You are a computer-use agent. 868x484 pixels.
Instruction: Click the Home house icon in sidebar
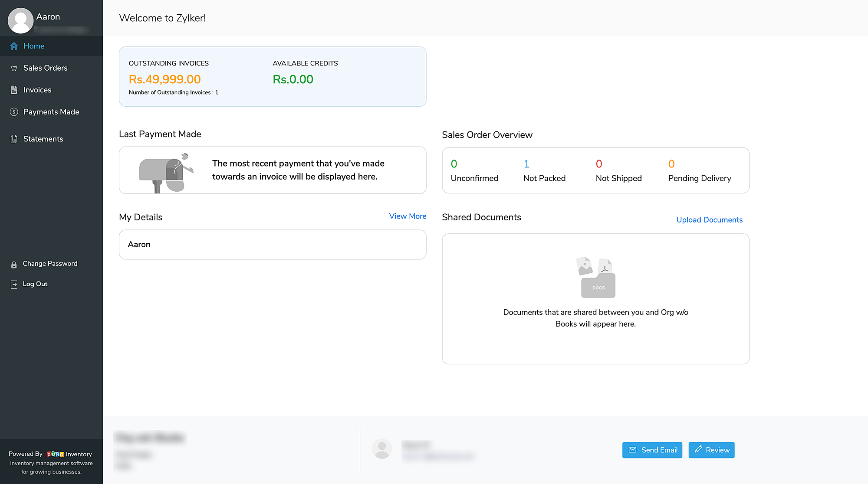click(x=14, y=46)
